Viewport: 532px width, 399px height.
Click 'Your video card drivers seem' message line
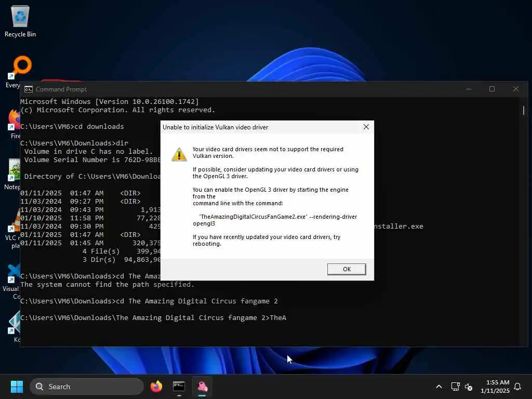click(x=268, y=153)
